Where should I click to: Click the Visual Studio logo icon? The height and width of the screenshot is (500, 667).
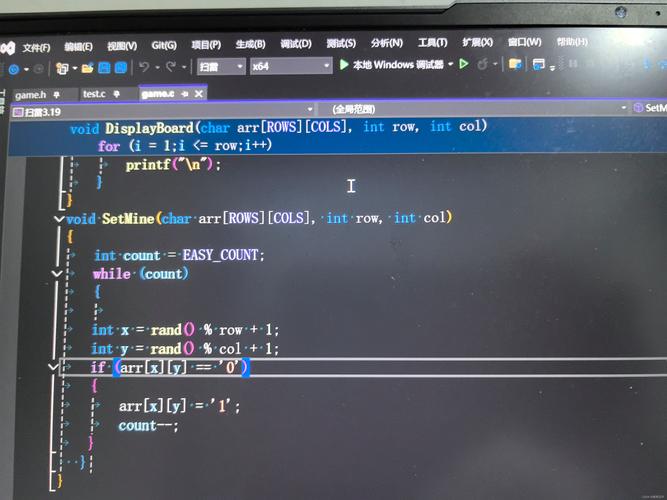[x=8, y=49]
